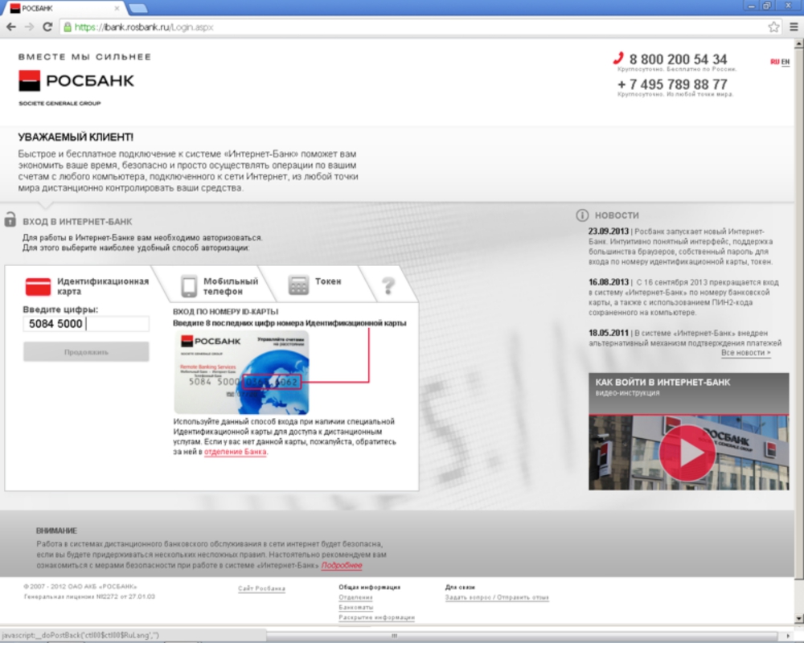Click the browser forward arrow

29,27
